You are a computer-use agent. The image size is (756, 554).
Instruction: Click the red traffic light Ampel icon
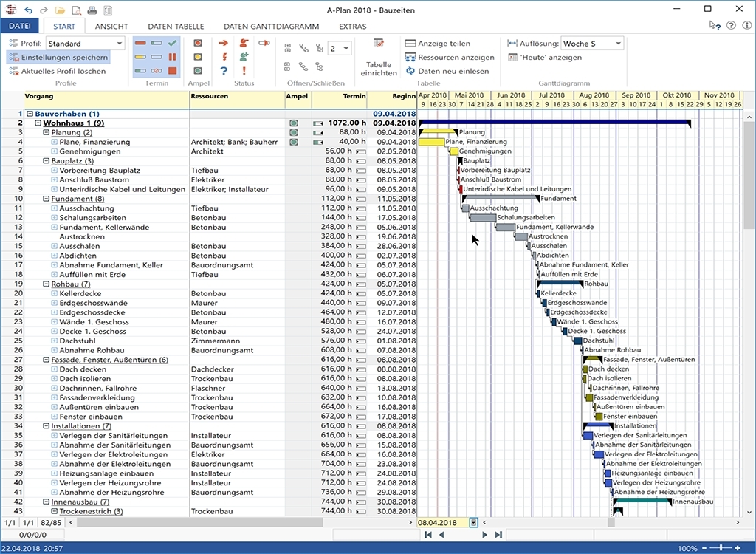198,44
